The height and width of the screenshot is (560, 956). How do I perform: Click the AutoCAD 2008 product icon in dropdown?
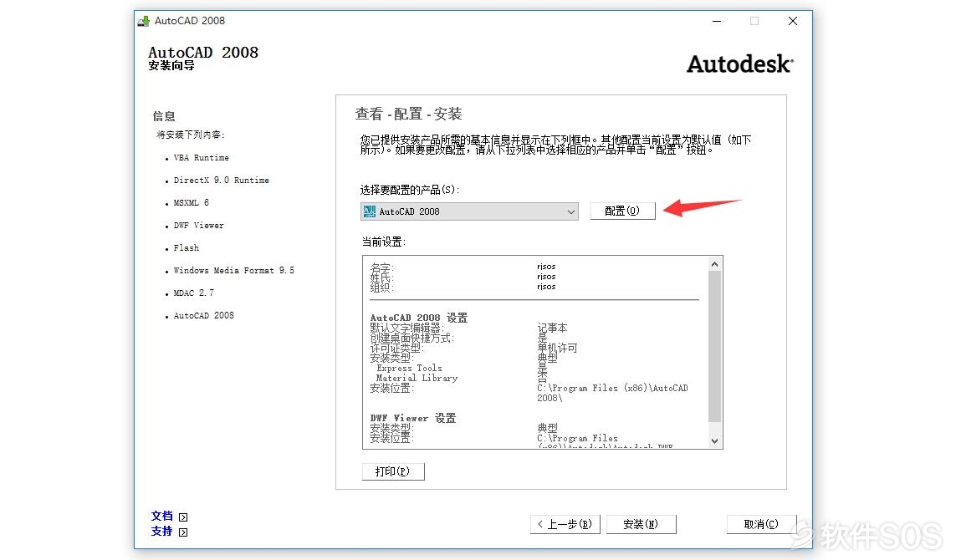click(x=370, y=211)
